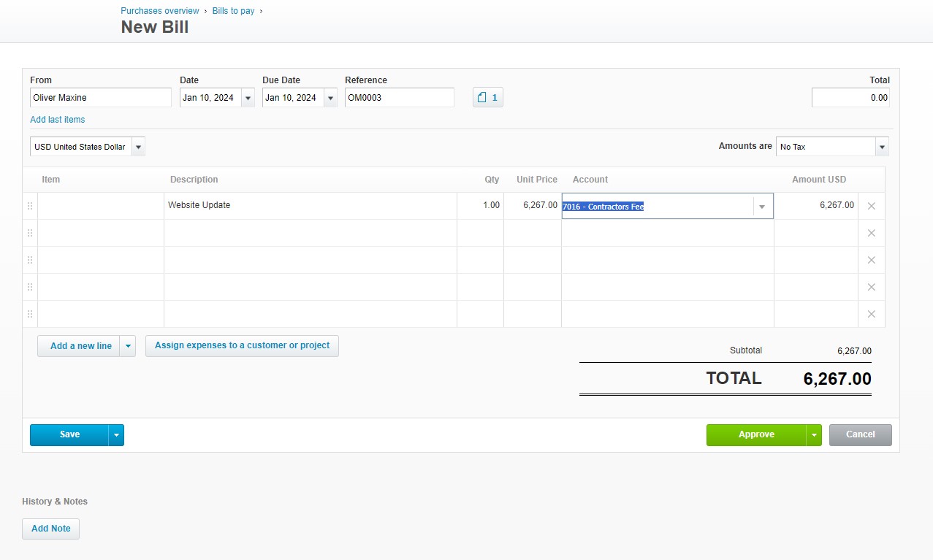This screenshot has width=933, height=560.
Task: Open the attached files icon showing 1
Action: tap(488, 97)
